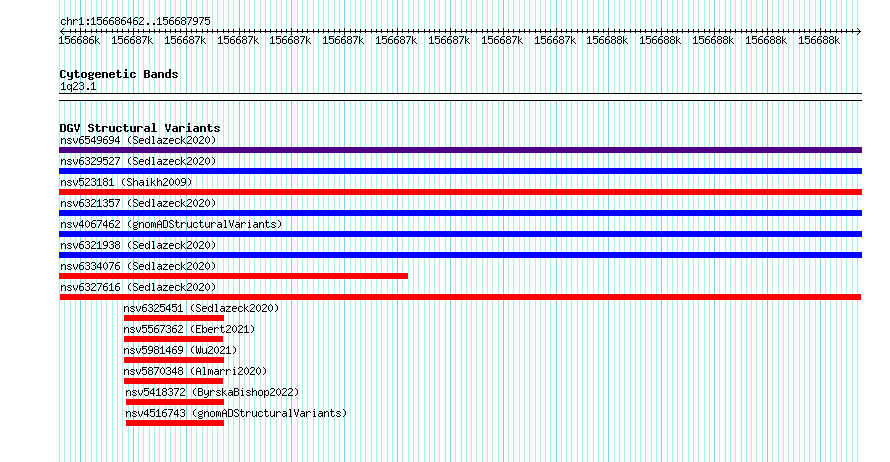Open the nsv6329527 (Sedlazeck2020) label
This screenshot has width=890, height=462.
click(138, 161)
